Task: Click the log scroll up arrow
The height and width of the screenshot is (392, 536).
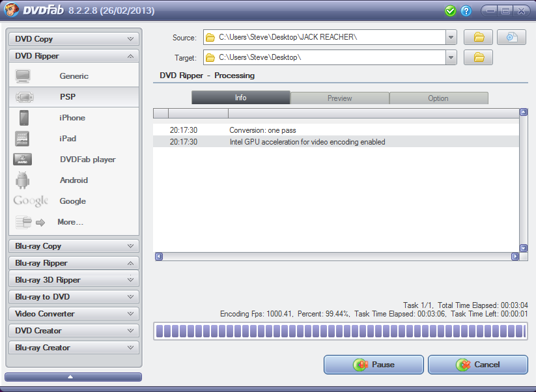Action: pos(524,112)
